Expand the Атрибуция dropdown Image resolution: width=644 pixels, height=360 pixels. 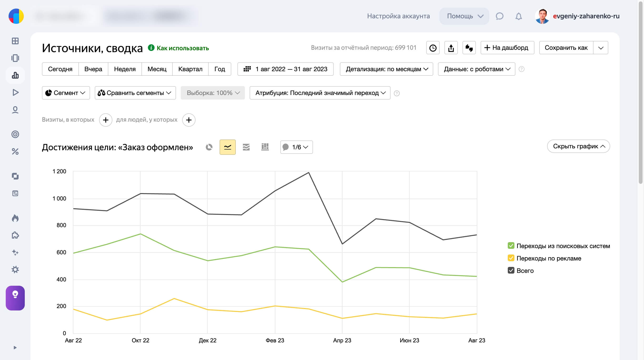point(320,93)
